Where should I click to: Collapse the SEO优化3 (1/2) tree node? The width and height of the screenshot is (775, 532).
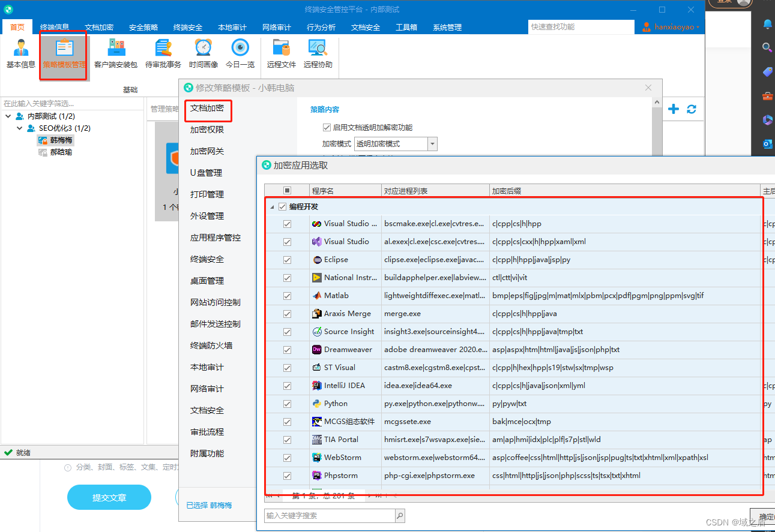coord(19,128)
